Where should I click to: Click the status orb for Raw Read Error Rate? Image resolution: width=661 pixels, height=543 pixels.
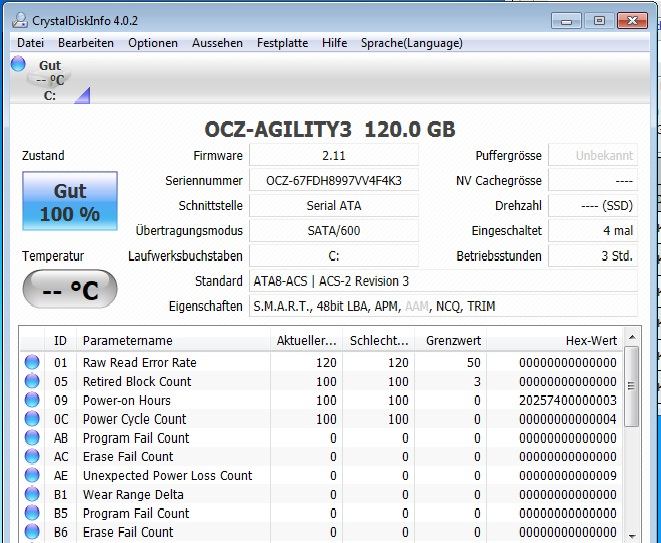[x=32, y=362]
